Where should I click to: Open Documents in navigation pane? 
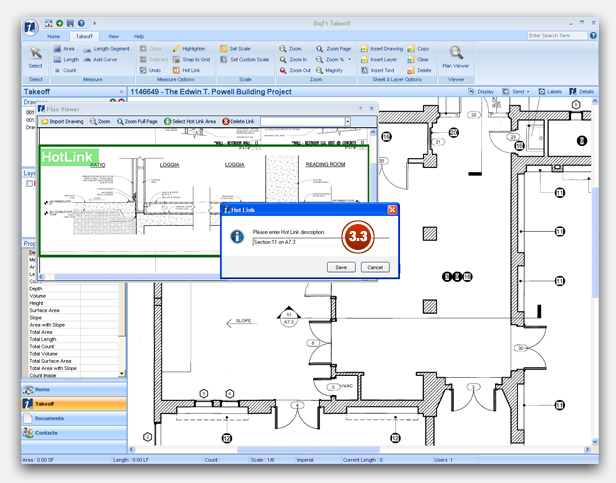(x=74, y=418)
